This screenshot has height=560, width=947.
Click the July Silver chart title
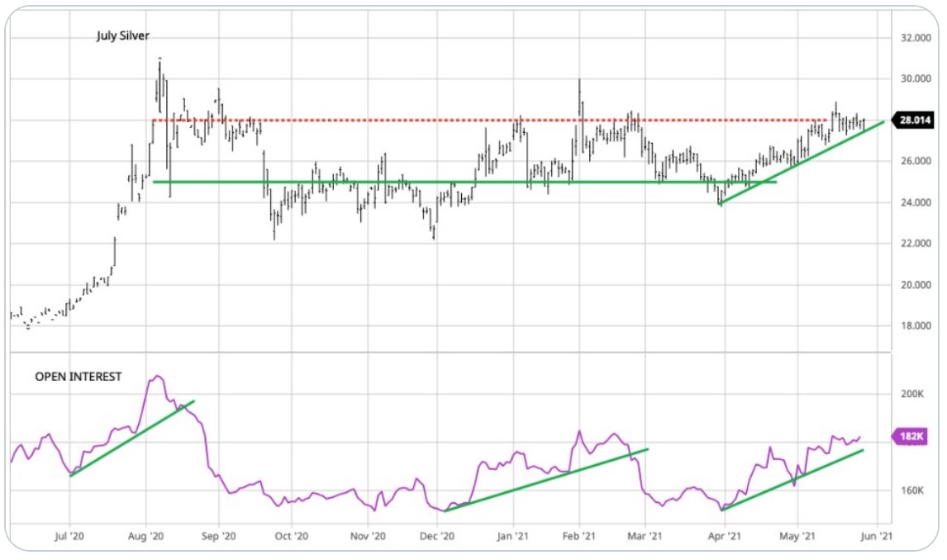click(x=123, y=36)
